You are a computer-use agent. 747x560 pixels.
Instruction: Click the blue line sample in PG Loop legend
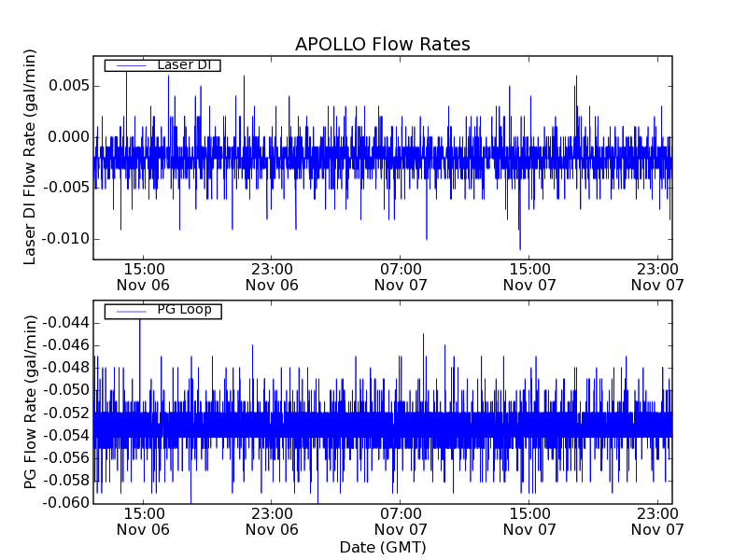click(x=129, y=310)
